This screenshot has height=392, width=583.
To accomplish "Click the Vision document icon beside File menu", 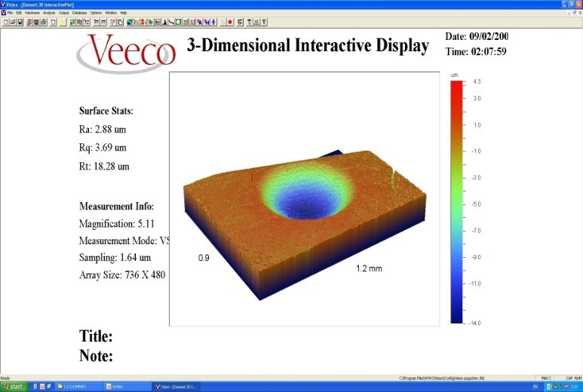I will [3, 13].
